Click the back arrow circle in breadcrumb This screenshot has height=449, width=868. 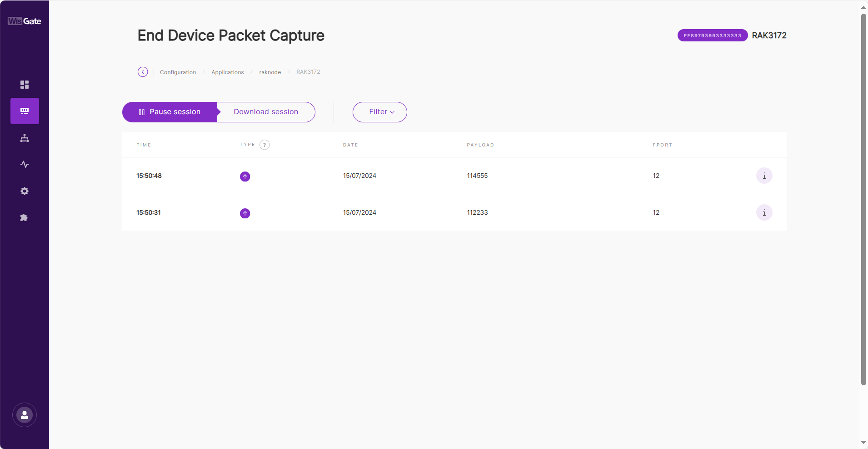point(143,72)
